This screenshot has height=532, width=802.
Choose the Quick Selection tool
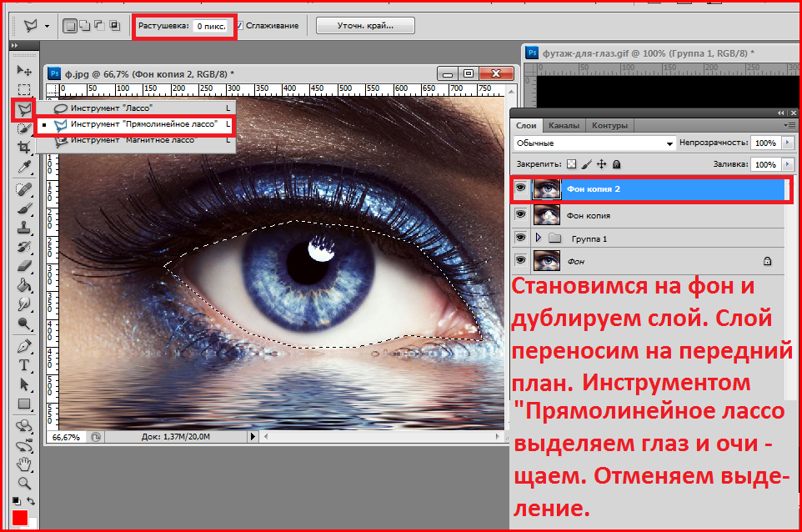coord(24,128)
